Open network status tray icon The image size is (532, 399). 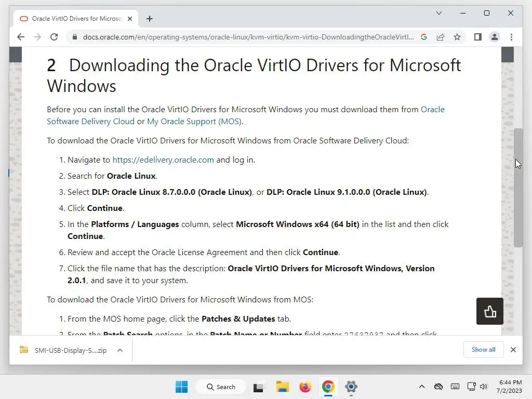(471, 387)
